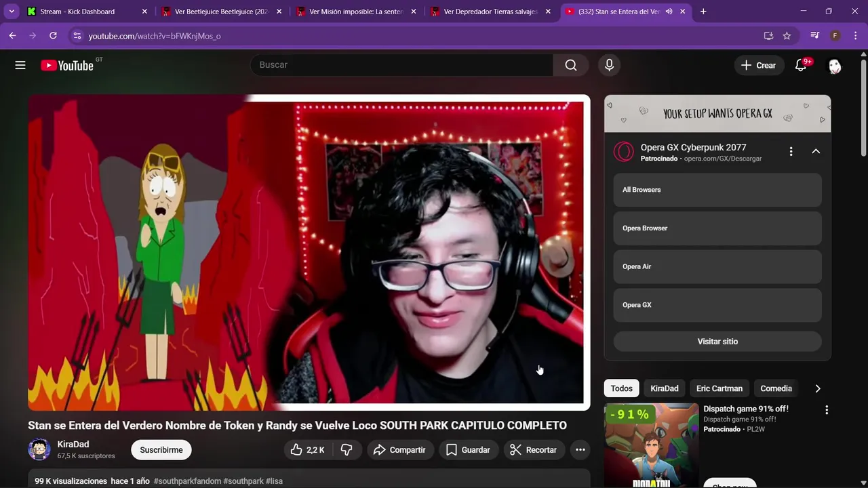Go to YouTube home via logo
868x488 pixels.
[x=66, y=65]
